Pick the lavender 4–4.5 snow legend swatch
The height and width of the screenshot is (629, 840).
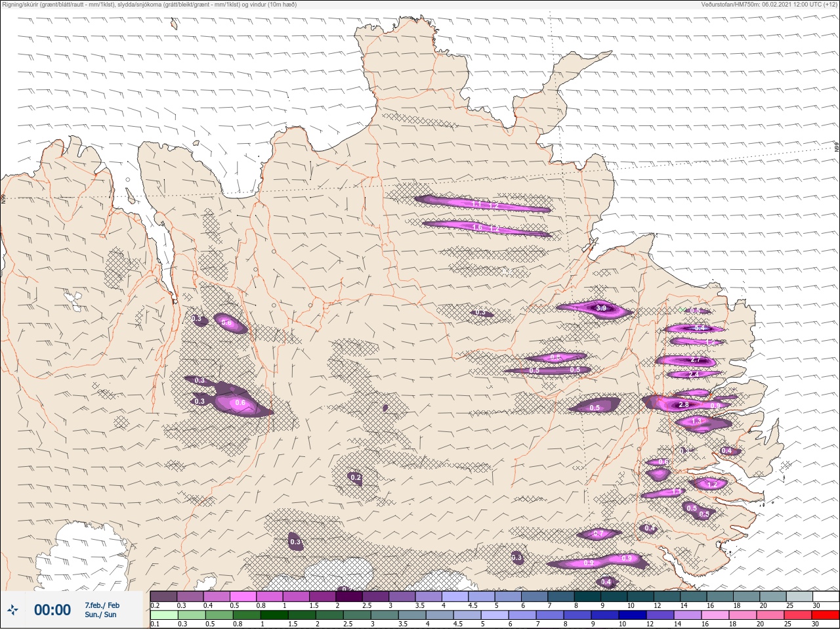455,597
